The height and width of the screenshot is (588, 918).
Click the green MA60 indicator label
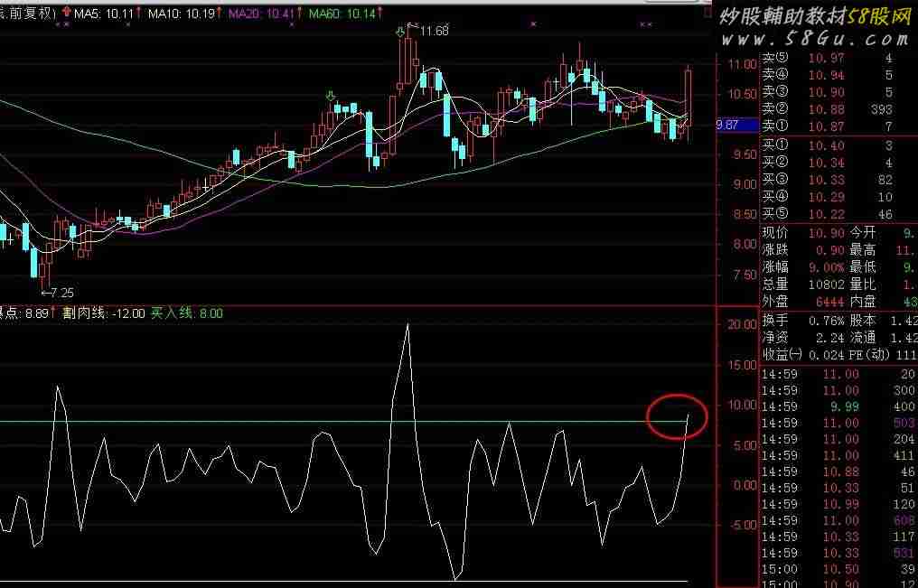click(x=340, y=14)
